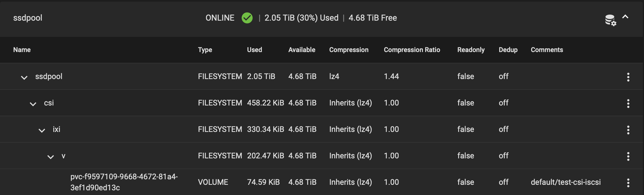Collapse the ixi dataset tree node
The width and height of the screenshot is (644, 195).
click(42, 131)
